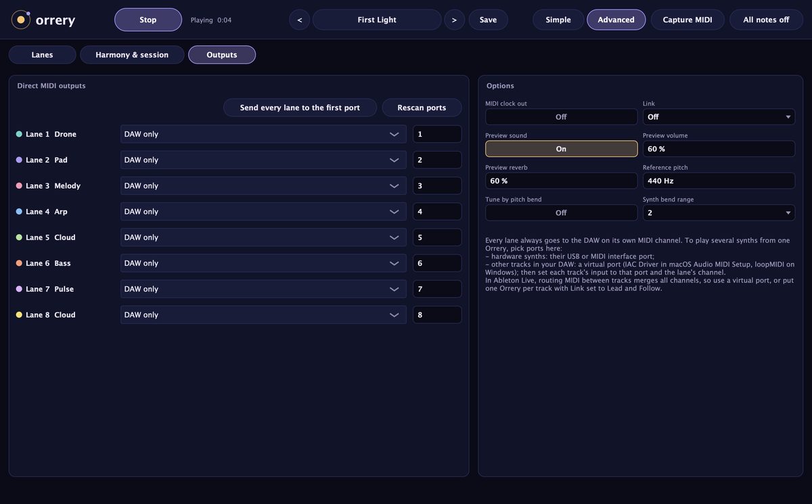Click the Orrery logo icon
Image resolution: width=812 pixels, height=504 pixels.
21,20
